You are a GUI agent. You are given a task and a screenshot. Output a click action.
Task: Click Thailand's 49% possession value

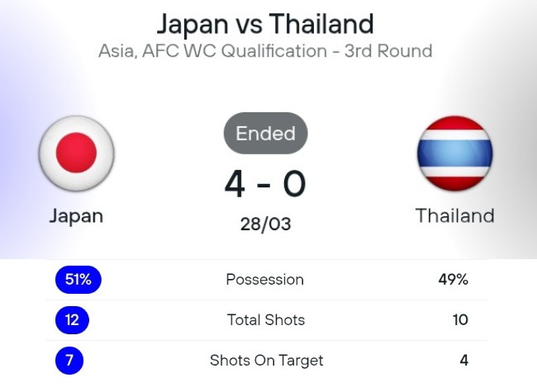(x=453, y=280)
